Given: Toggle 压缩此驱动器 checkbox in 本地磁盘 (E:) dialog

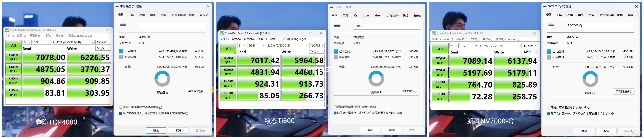Looking at the screenshot, I should pos(121,107).
